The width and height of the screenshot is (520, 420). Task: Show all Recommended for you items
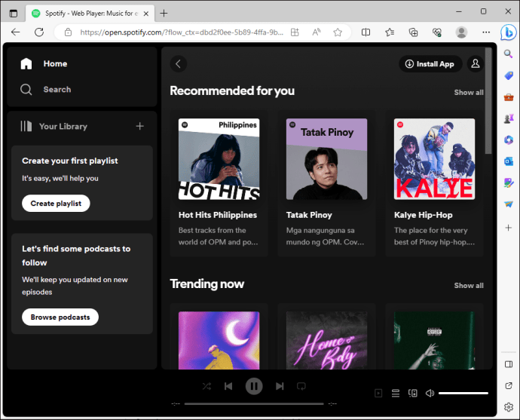click(469, 93)
